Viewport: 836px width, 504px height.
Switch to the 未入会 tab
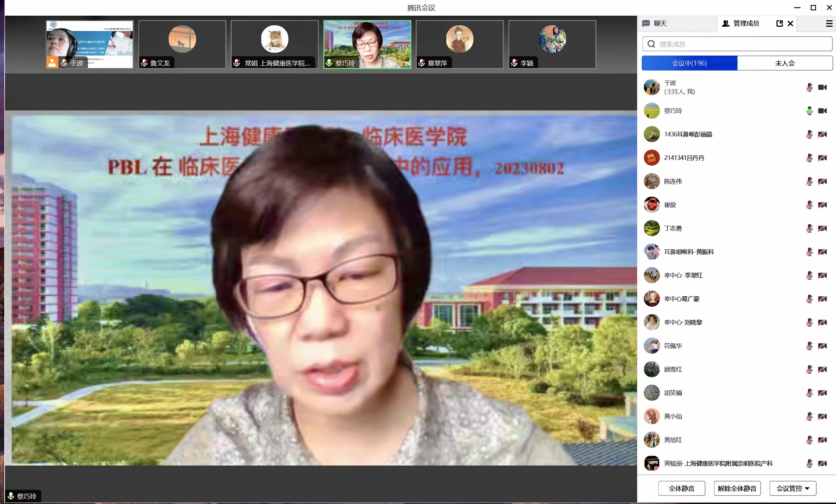[785, 63]
